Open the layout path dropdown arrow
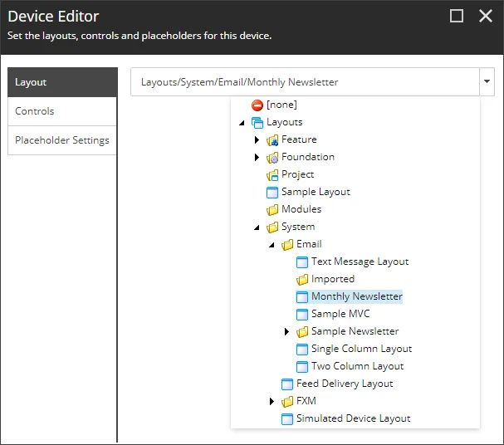The width and height of the screenshot is (504, 445). pos(487,81)
